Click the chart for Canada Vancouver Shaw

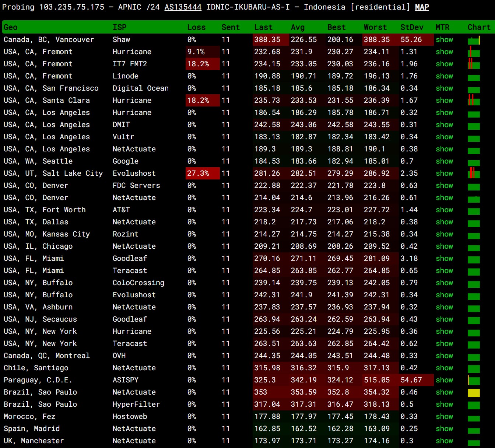[474, 40]
